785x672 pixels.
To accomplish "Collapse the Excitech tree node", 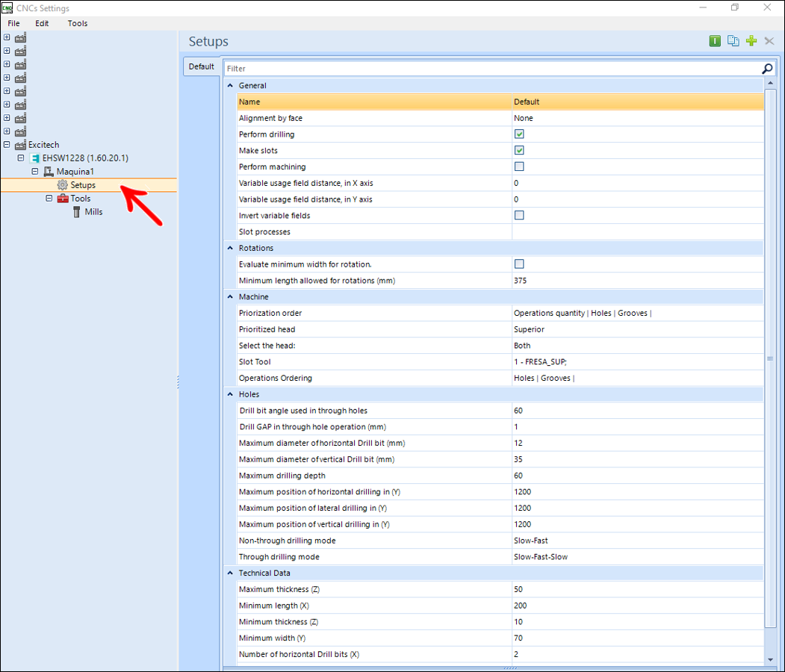I will 7,145.
